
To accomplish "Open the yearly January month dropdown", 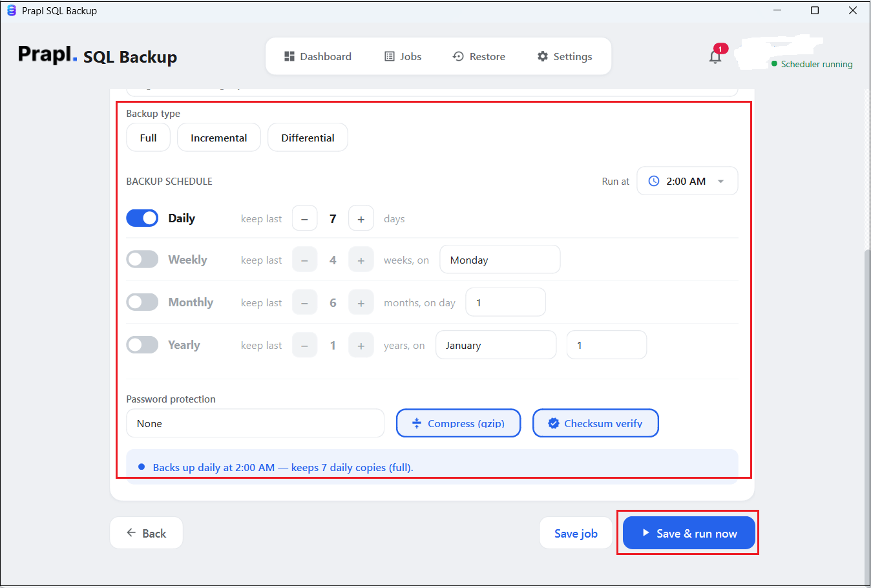I will (496, 345).
